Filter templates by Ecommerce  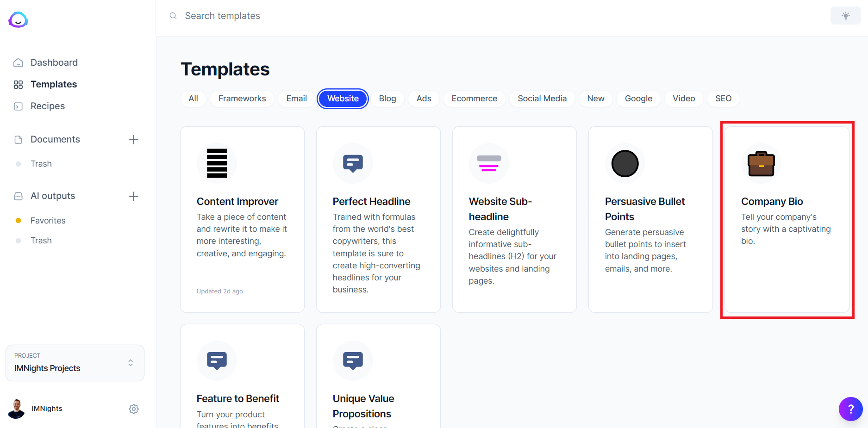[475, 99]
